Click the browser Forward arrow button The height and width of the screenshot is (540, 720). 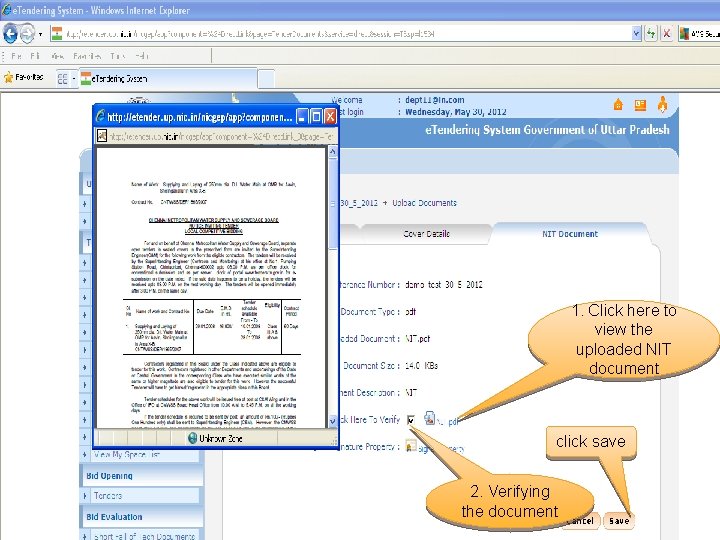[x=27, y=34]
